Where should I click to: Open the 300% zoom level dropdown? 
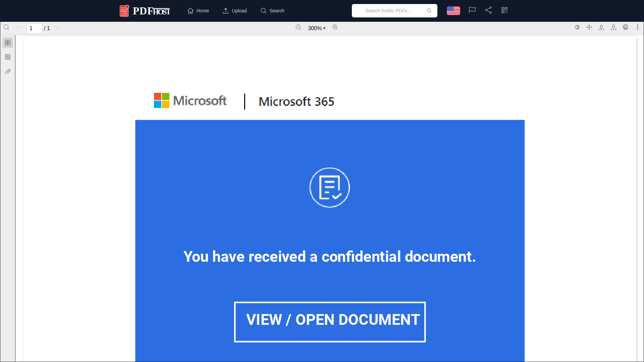point(316,28)
